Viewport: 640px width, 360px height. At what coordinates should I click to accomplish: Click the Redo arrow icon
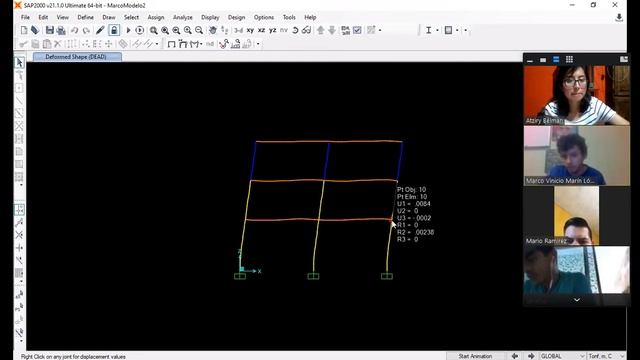coord(86,30)
